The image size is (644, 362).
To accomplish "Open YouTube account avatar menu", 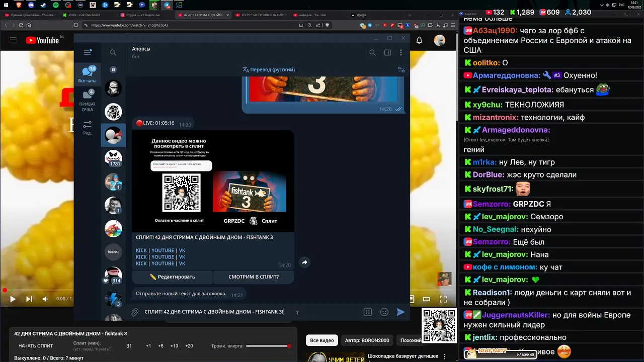I will pyautogui.click(x=440, y=40).
